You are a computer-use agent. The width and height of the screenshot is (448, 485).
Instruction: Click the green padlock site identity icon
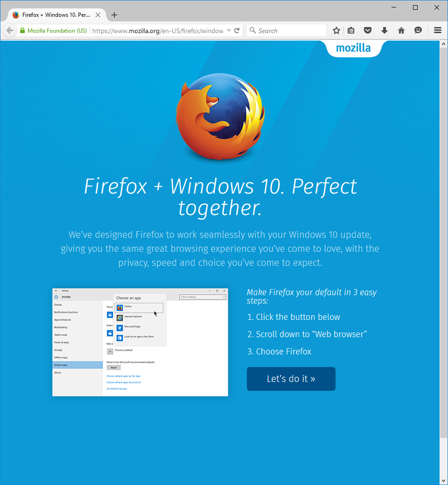click(x=22, y=30)
